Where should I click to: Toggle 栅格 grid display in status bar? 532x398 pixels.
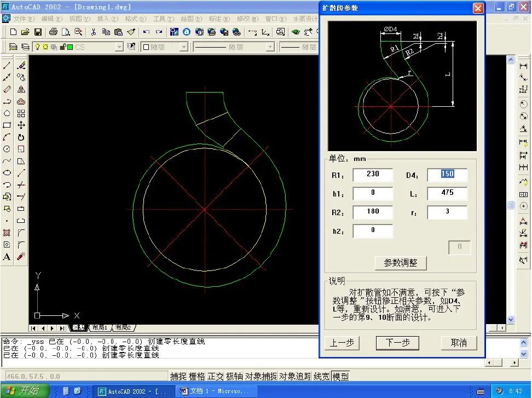(x=197, y=376)
